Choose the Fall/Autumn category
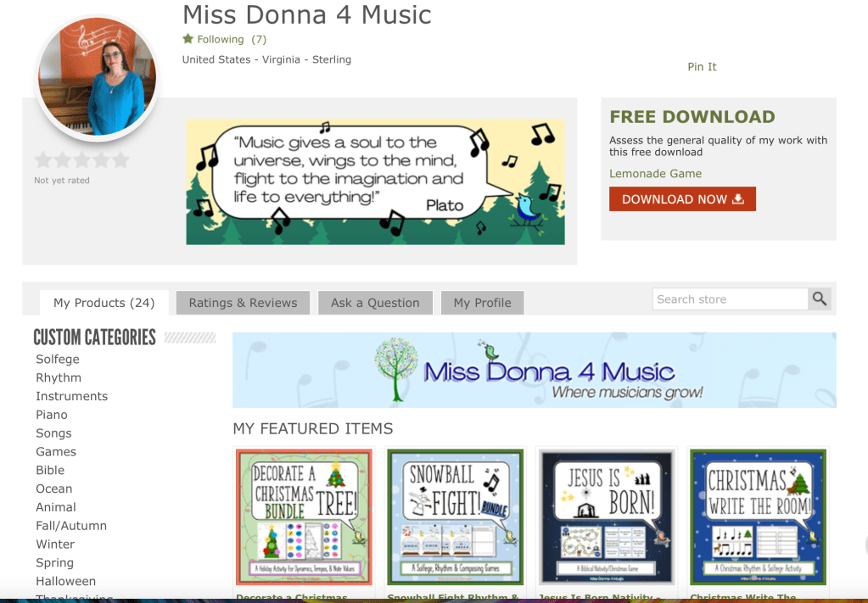Image resolution: width=868 pixels, height=603 pixels. click(71, 526)
